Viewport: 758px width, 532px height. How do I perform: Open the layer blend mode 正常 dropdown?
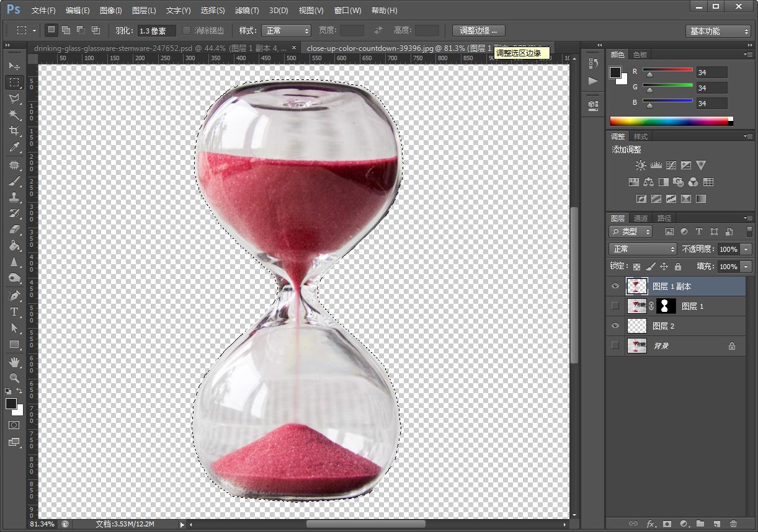coord(643,249)
